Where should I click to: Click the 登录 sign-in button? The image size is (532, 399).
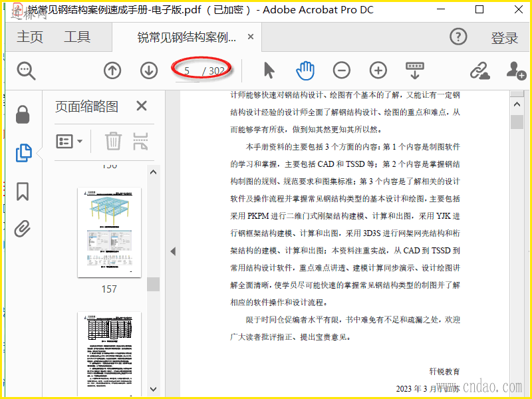click(505, 38)
